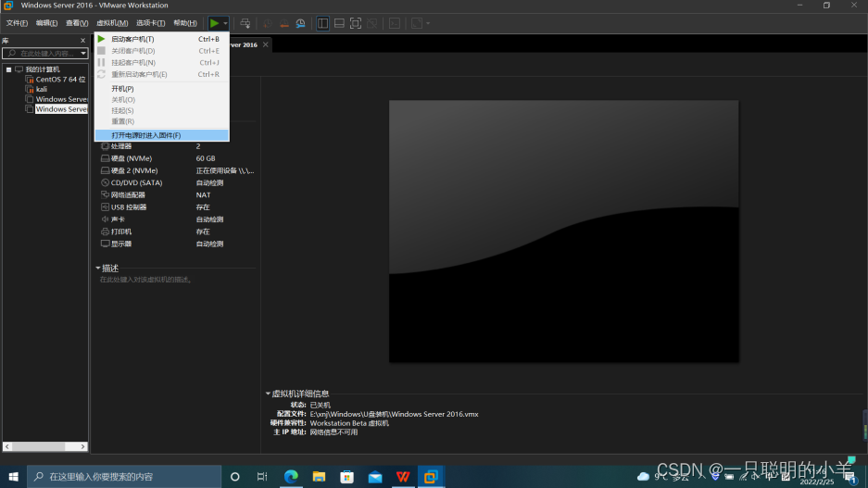
Task: Expand the power button dropdown arrow
Action: point(225,23)
